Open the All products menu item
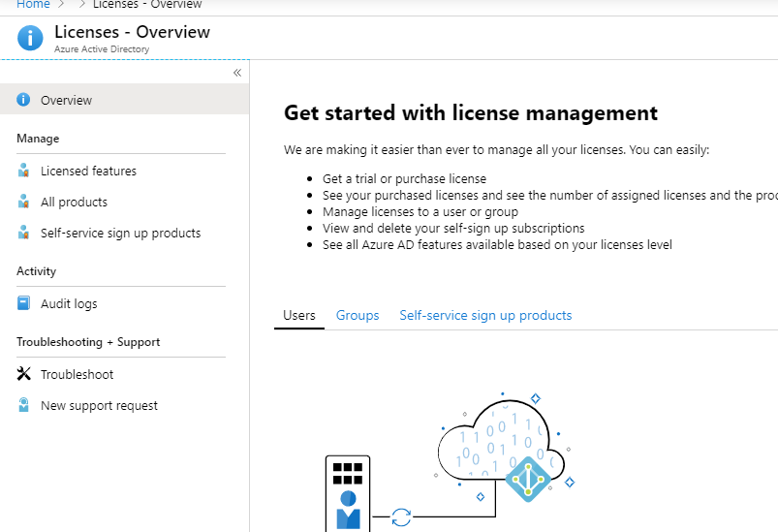Image resolution: width=778 pixels, height=532 pixels. click(x=74, y=203)
